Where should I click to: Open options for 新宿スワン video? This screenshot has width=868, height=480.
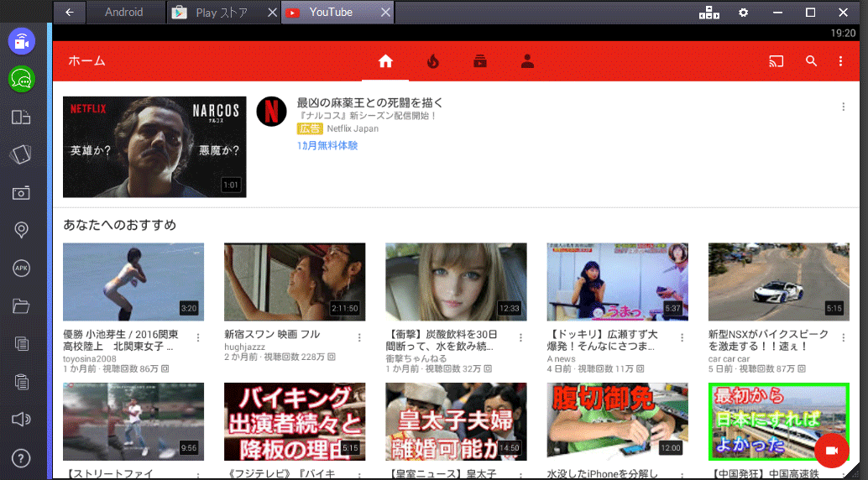[x=359, y=337]
